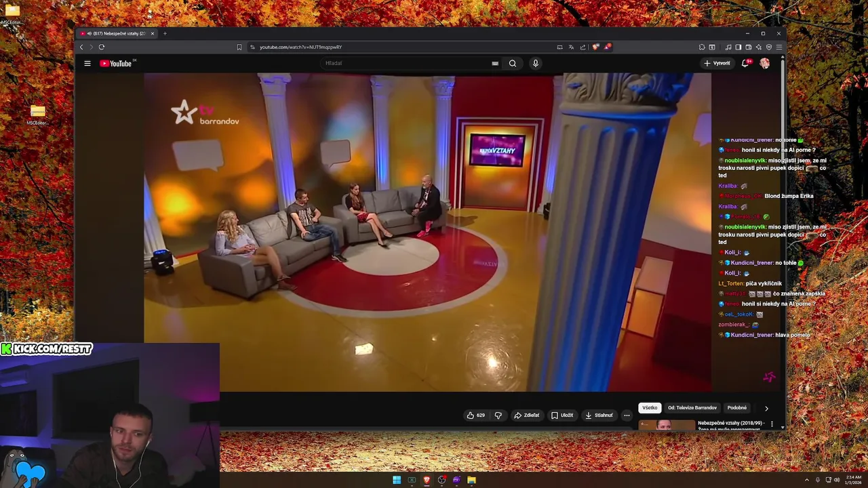Open Brave VPN shield icon
The width and height of the screenshot is (868, 488).
[x=769, y=47]
